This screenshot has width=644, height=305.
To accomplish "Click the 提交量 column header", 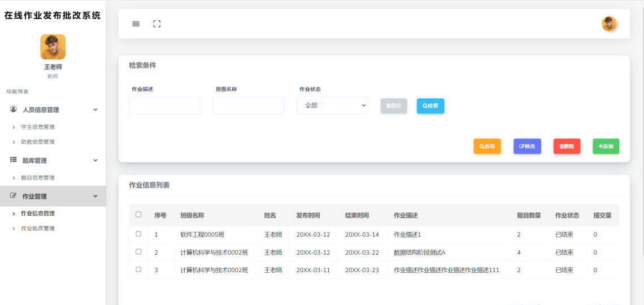I will click(603, 215).
